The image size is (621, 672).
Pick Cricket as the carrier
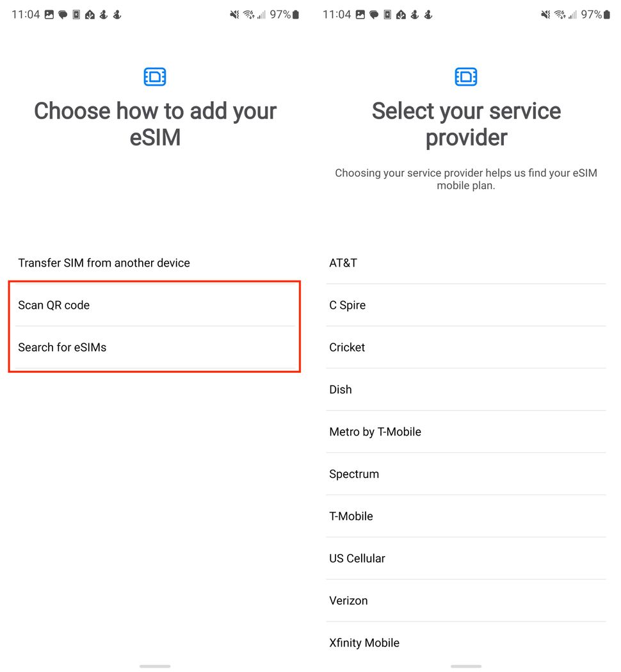pos(347,347)
